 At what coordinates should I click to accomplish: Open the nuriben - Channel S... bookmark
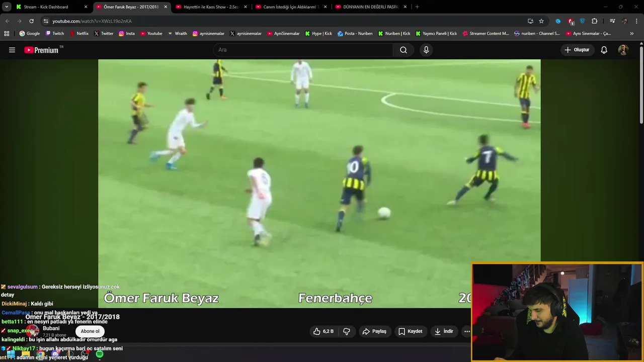537,34
